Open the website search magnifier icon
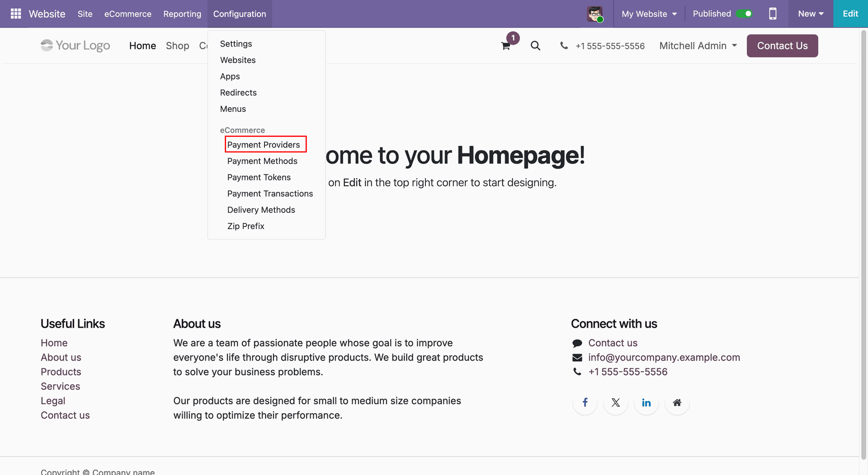Viewport: 868px width, 475px height. tap(535, 46)
